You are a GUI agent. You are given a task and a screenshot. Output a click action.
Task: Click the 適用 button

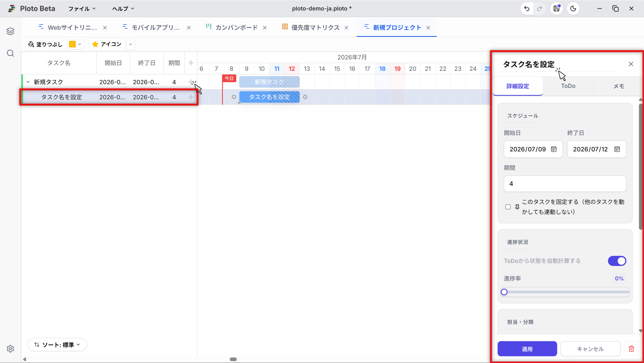[527, 349]
